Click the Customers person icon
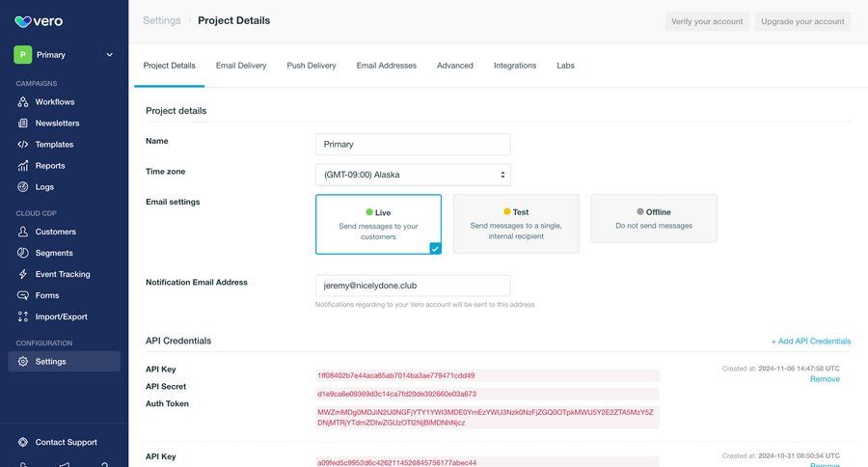The height and width of the screenshot is (467, 868). tap(23, 232)
